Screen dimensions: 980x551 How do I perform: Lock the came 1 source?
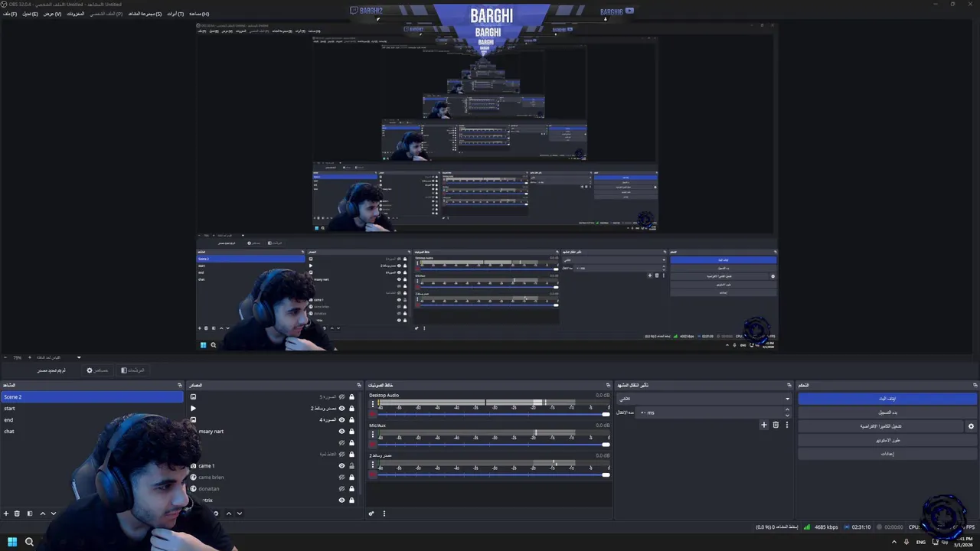coord(352,465)
